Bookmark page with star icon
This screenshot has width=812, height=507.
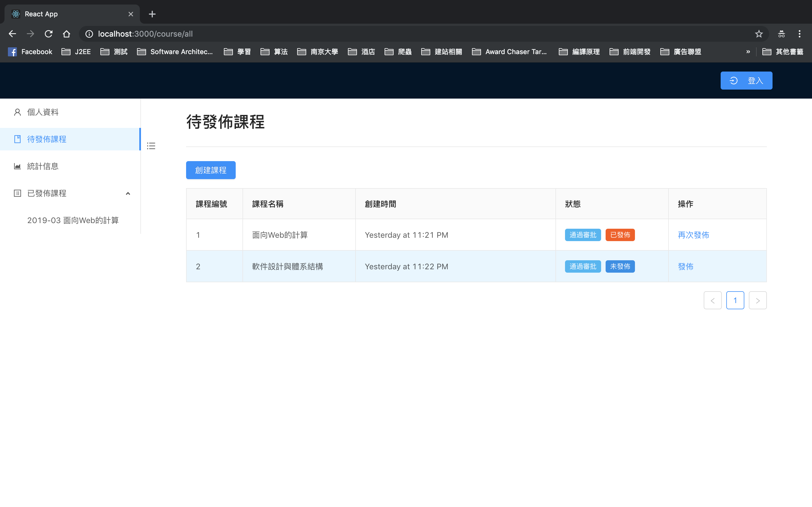pyautogui.click(x=759, y=34)
